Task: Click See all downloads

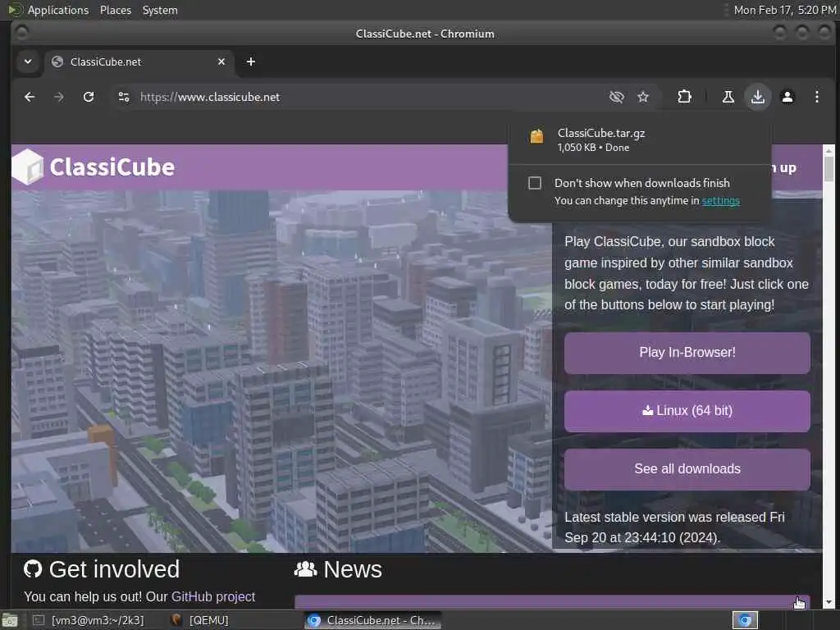Action: 687,468
